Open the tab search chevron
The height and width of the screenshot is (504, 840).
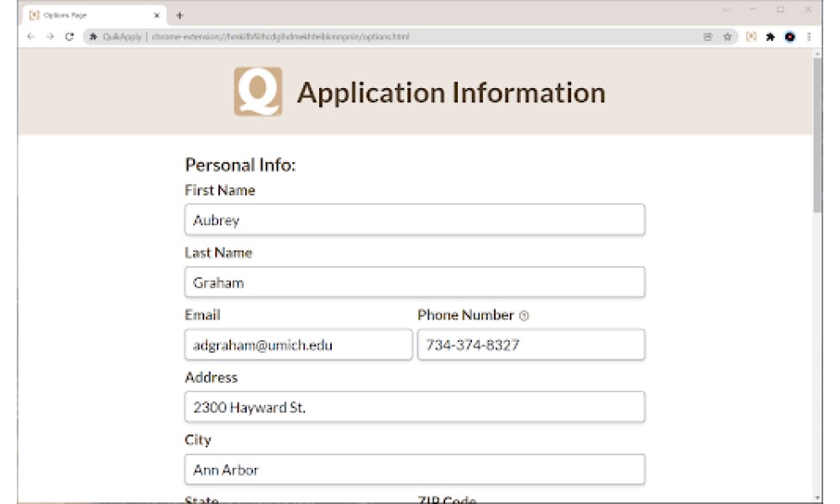click(x=726, y=9)
